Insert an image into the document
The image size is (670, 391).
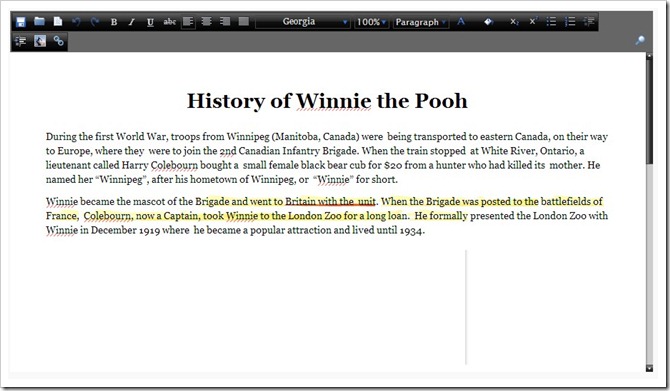click(x=40, y=41)
